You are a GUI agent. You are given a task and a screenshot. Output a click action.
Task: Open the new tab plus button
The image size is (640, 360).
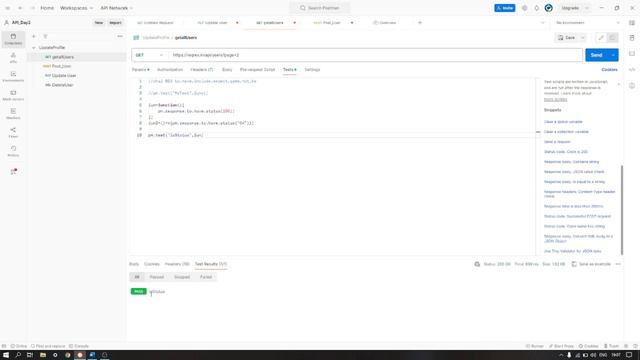click(x=420, y=23)
